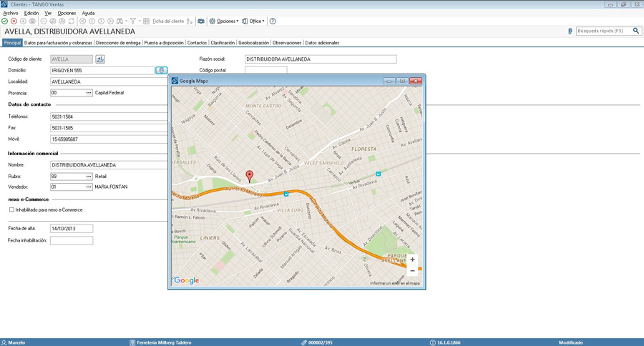
Task: Click the paperclip attachment icon
Action: pyautogui.click(x=570, y=31)
